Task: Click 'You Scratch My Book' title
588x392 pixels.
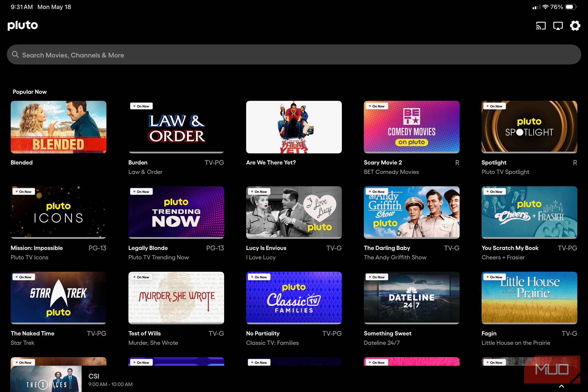Action: tap(510, 248)
